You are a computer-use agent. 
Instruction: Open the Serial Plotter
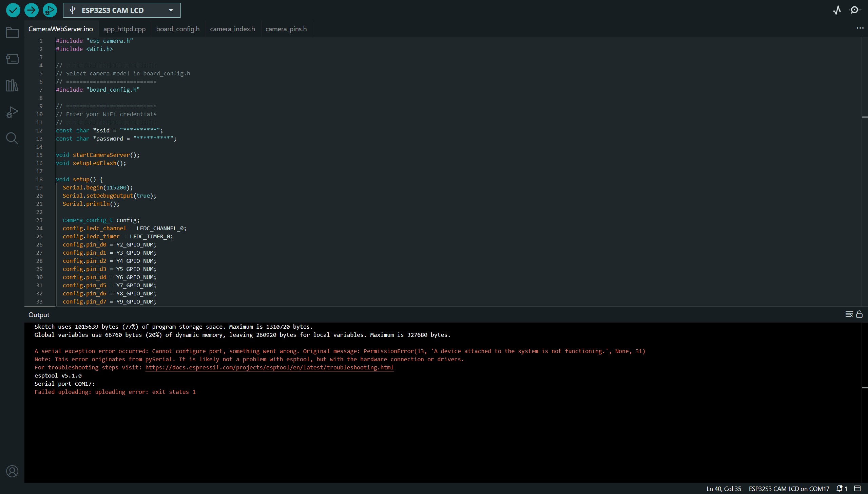click(x=837, y=10)
